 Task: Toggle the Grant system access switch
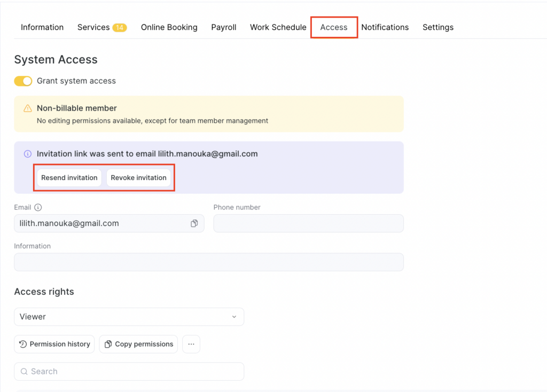pos(23,81)
